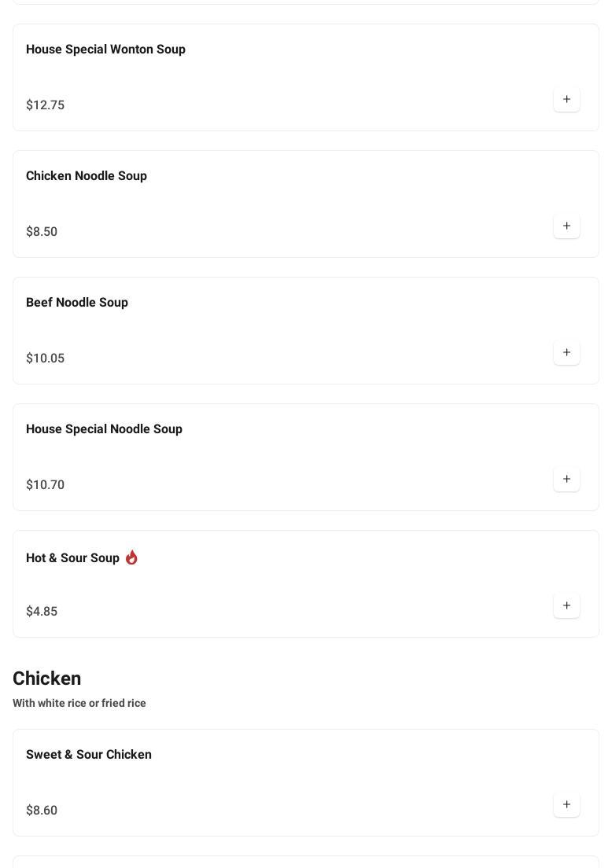View House Special Noodle Soup item
This screenshot has height=868, width=612.
pos(104,429)
